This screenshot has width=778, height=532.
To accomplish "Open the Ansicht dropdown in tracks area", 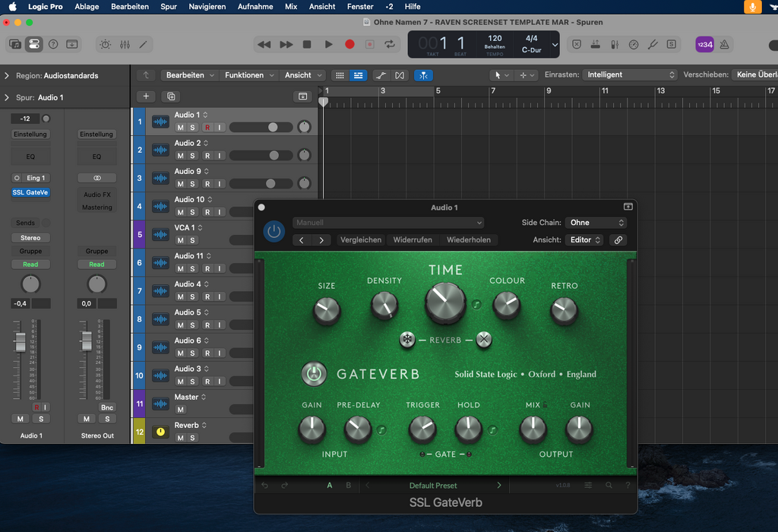I will (x=302, y=75).
